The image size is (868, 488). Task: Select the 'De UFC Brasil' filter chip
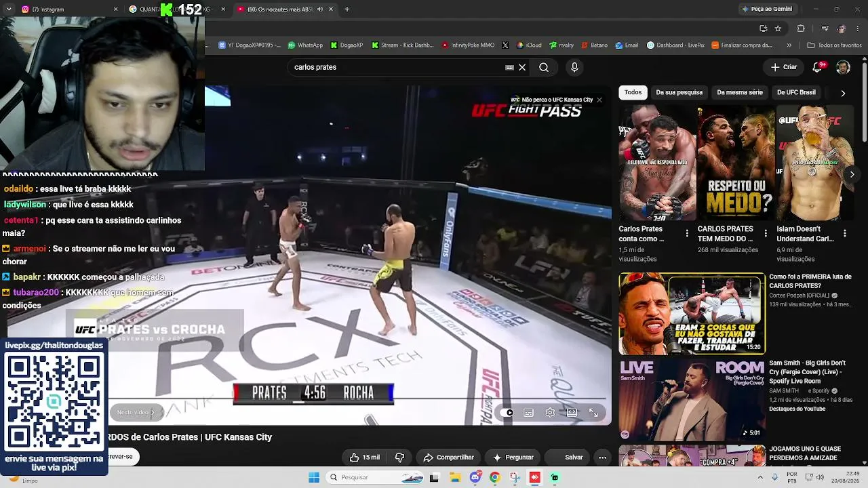[x=796, y=92]
